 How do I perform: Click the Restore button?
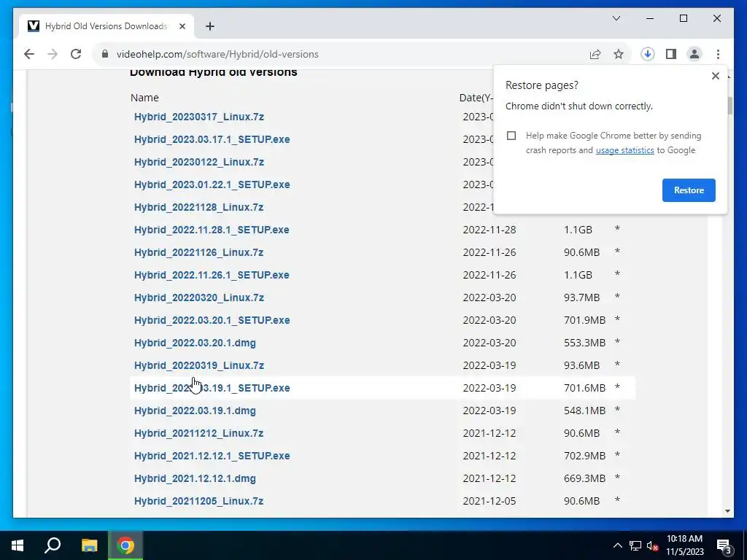click(x=689, y=190)
